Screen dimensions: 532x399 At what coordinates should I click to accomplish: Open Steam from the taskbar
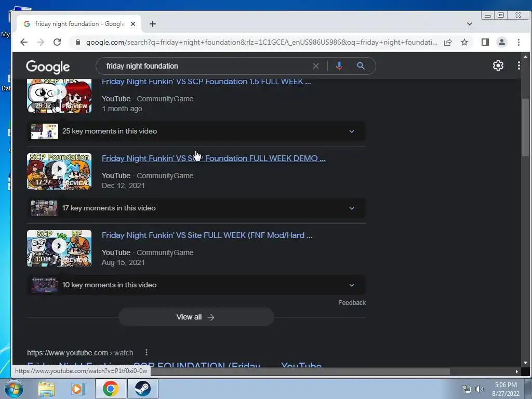point(142,389)
